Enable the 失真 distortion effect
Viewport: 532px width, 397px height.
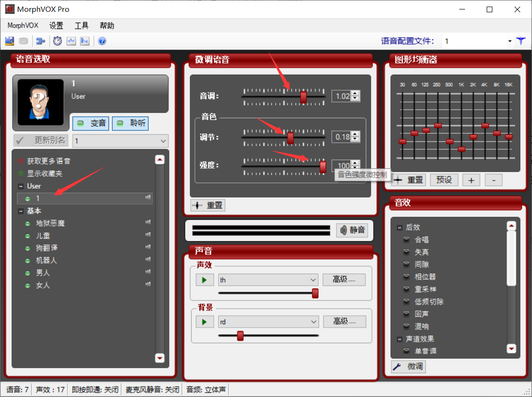[406, 252]
